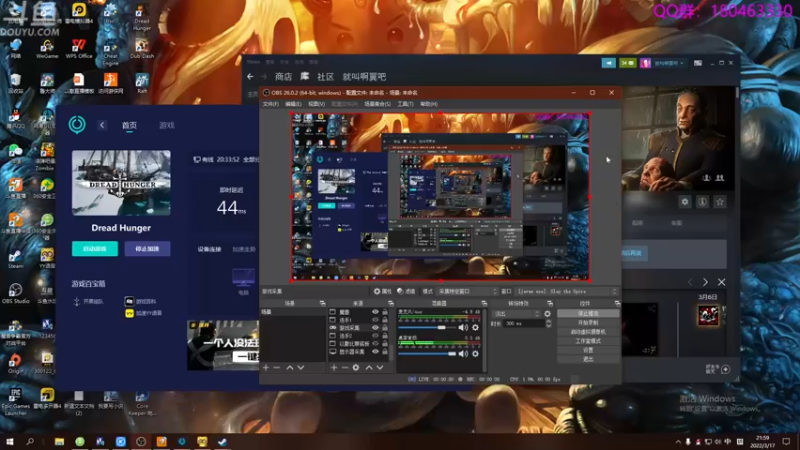Undock the OBS Controls panel
This screenshot has height=450, width=800.
(617, 303)
